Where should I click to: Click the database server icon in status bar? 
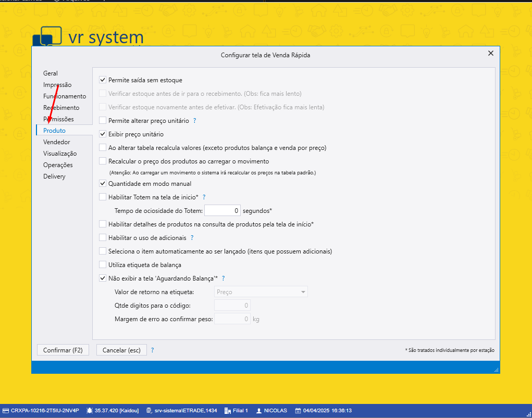coord(150,411)
